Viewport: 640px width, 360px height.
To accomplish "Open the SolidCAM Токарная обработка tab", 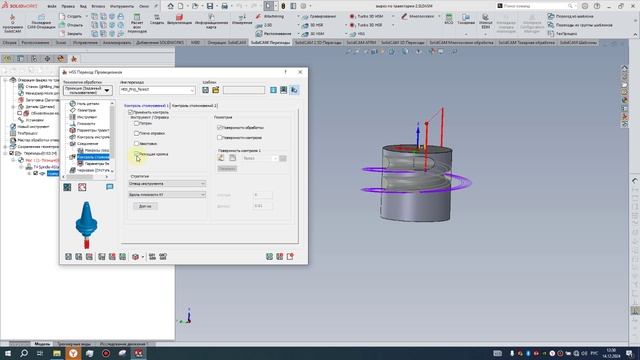I will pos(526,42).
